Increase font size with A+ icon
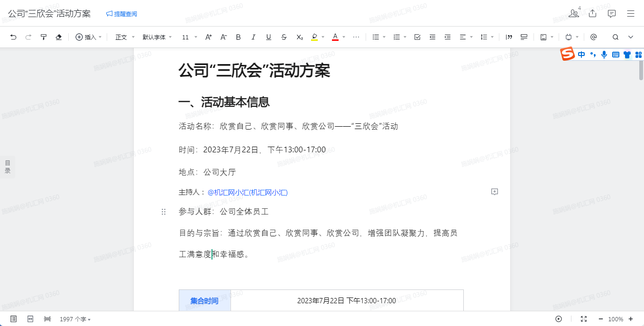644x326 pixels. (208, 37)
